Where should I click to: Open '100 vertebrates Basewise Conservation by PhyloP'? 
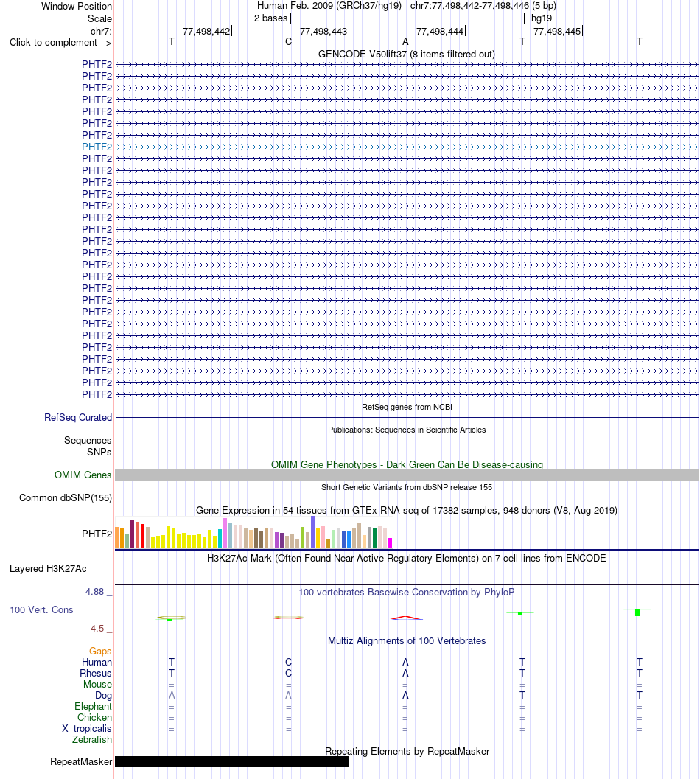click(407, 593)
